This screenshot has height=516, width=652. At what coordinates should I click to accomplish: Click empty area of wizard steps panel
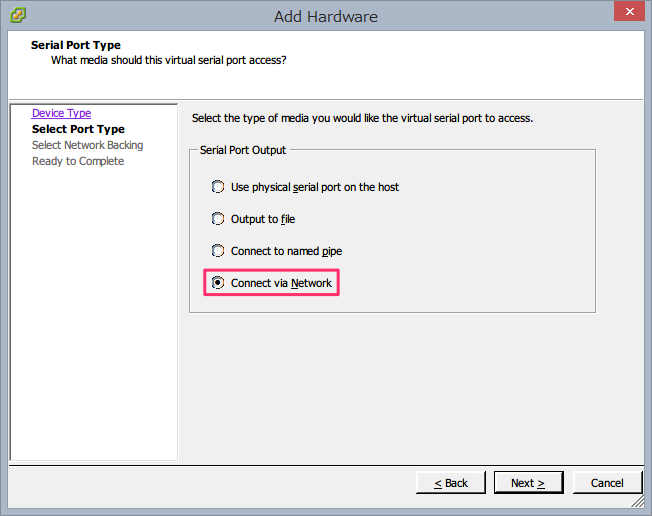[94, 312]
